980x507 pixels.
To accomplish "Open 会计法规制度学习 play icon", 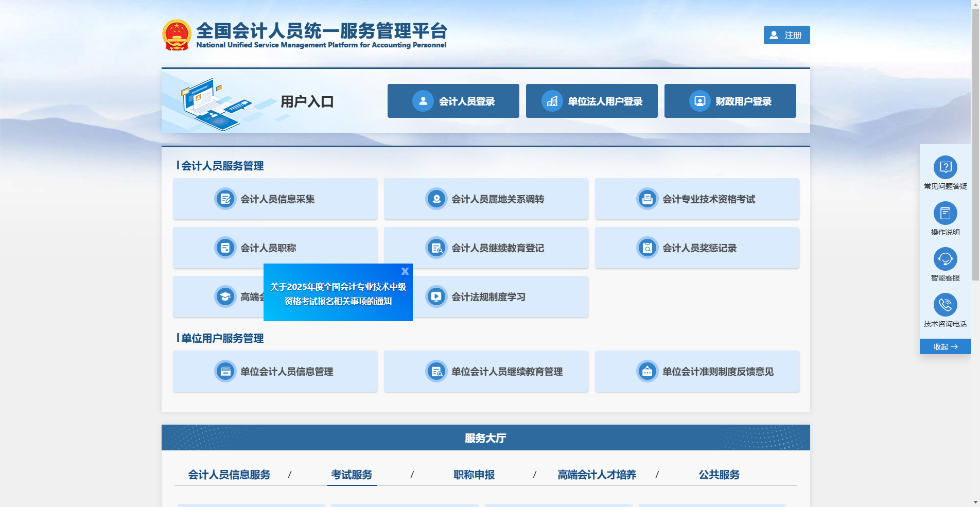I will tap(436, 296).
